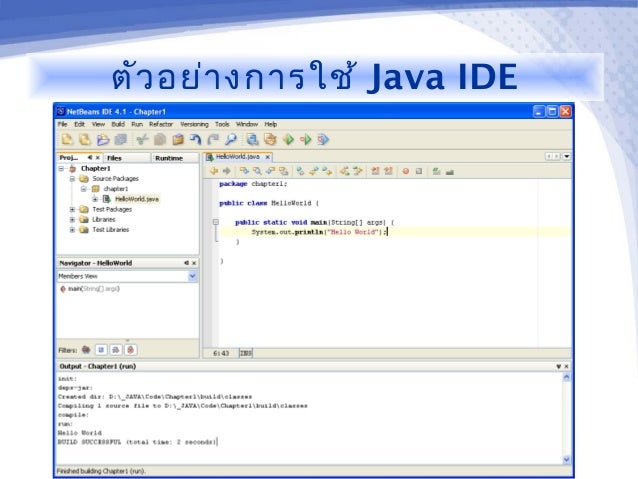Collapse the chapter1 package node

pos(83,189)
